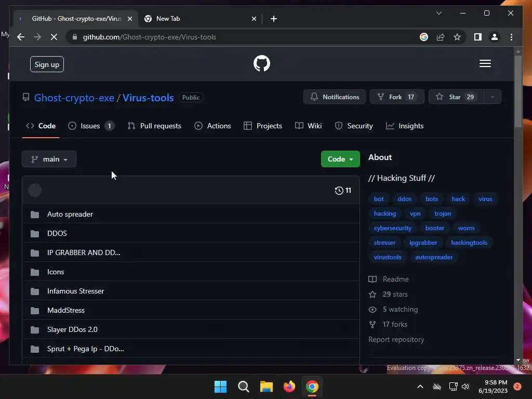Open Windows Start menu

pos(220,387)
